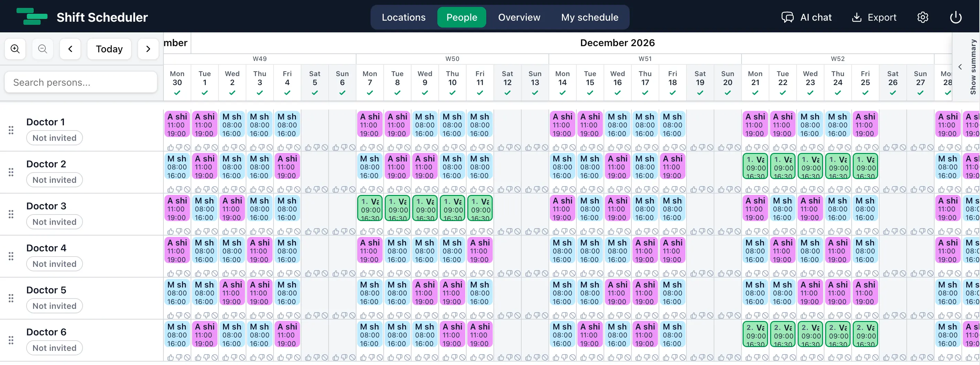
Task: Click Not invited badge for Doctor 4
Action: [54, 264]
